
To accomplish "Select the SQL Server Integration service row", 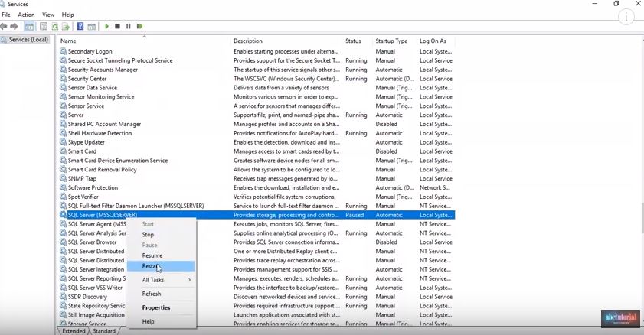I will (x=257, y=269).
